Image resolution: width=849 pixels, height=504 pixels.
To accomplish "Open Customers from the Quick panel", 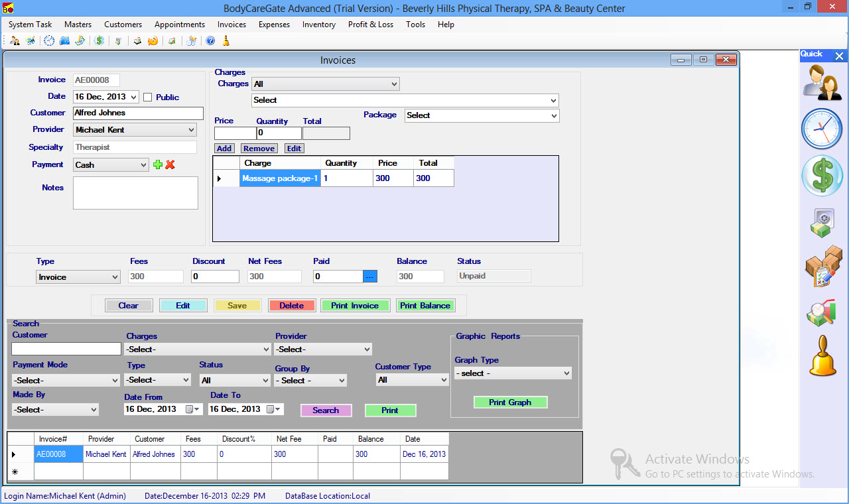I will [822, 83].
